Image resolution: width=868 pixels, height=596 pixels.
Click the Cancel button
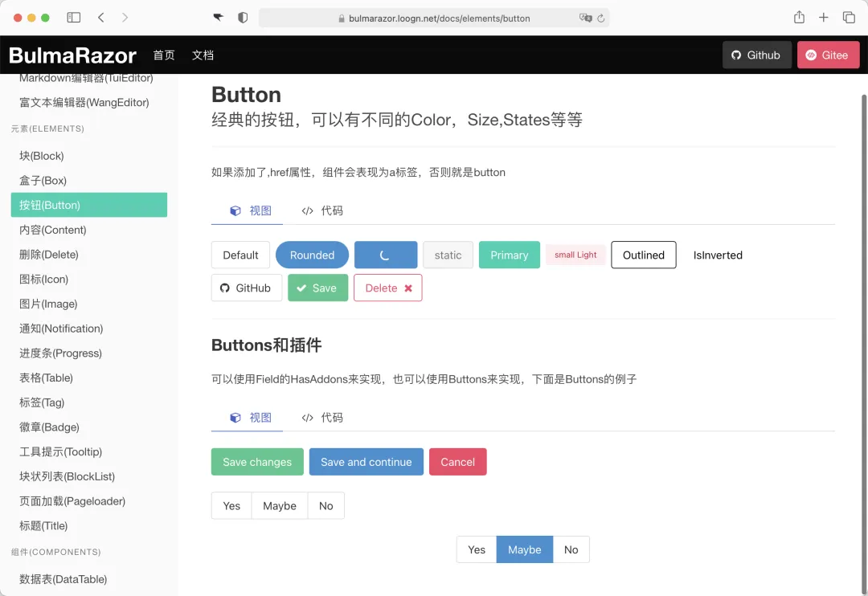458,462
